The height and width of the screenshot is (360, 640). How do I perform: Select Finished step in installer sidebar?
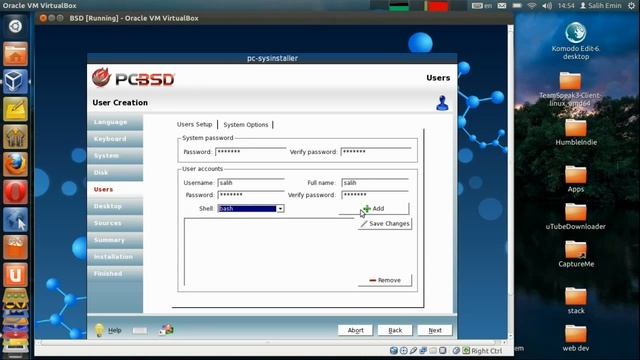(x=115, y=273)
